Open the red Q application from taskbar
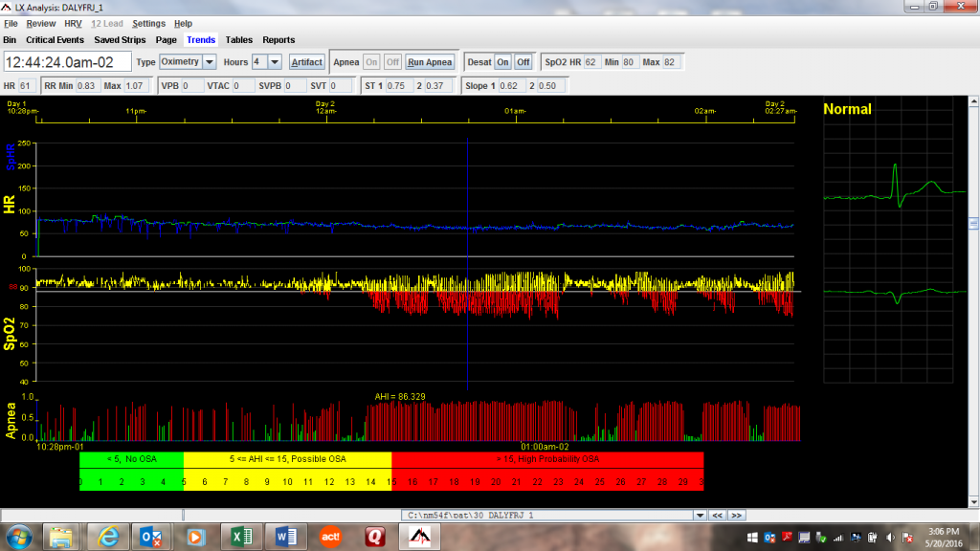The height and width of the screenshot is (551, 980). tap(375, 538)
